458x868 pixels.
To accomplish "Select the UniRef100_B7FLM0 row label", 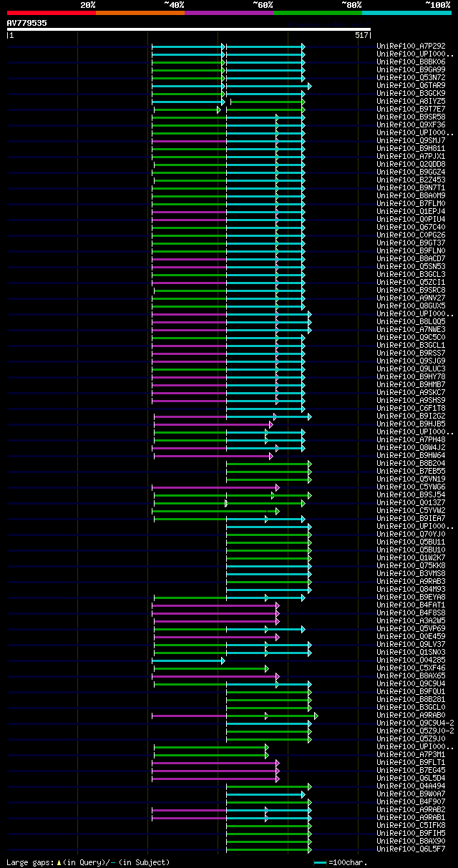I will click(x=412, y=203).
